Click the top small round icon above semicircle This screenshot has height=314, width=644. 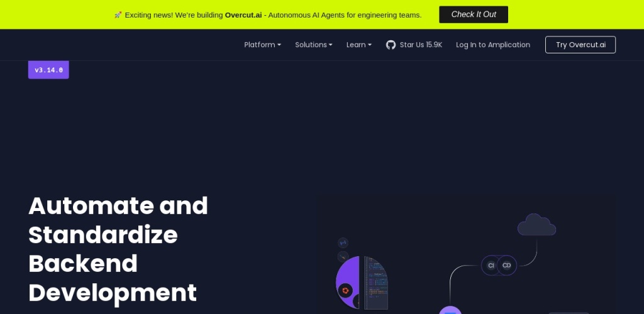point(343,242)
